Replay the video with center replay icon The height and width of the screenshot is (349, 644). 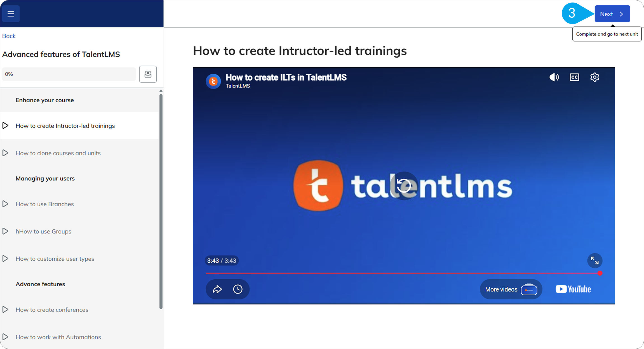pos(404,186)
